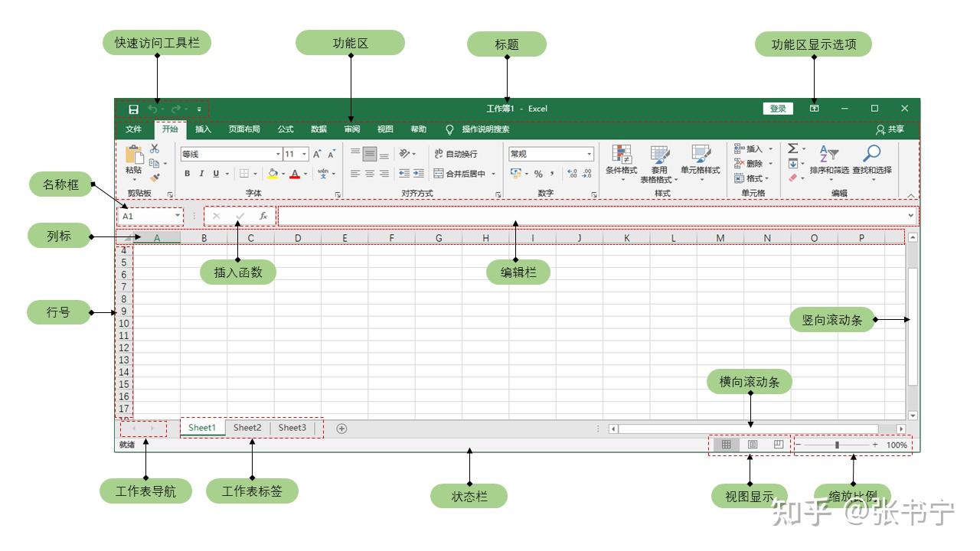Apply yellow fill color with paint bucket
This screenshot has height=551, width=980.
point(273,174)
